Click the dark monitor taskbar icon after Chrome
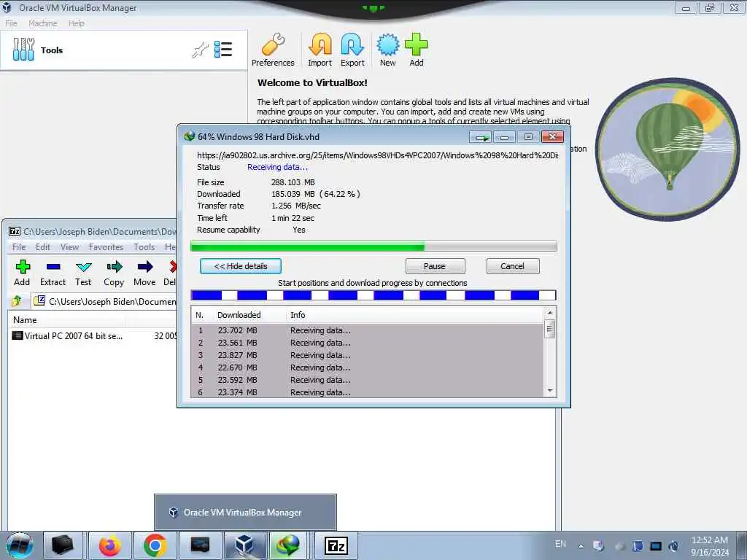The width and height of the screenshot is (747, 560). point(200,545)
